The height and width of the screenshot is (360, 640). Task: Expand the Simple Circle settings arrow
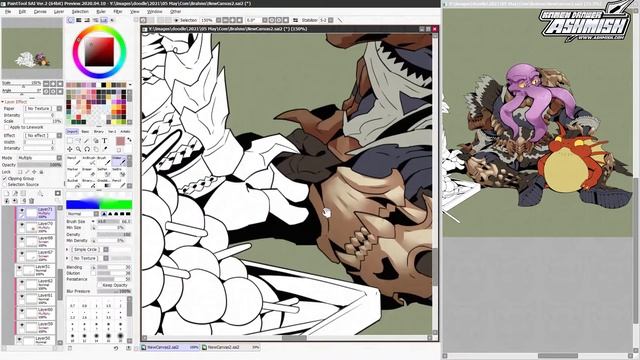[x=68, y=249]
